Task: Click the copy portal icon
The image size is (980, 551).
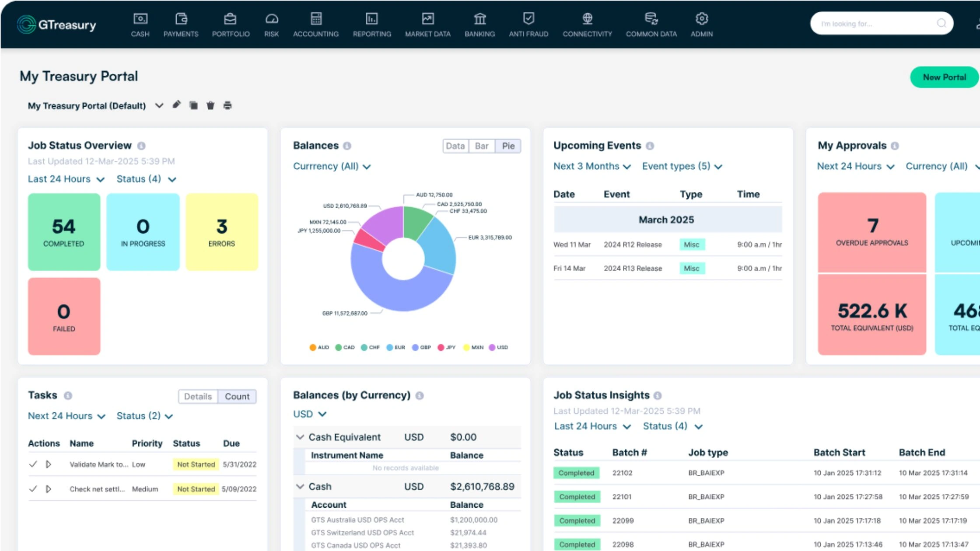Action: (193, 105)
